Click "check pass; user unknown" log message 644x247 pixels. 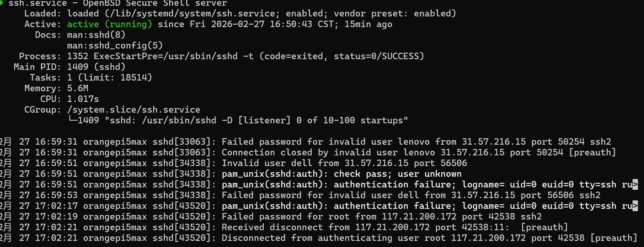click(x=397, y=174)
